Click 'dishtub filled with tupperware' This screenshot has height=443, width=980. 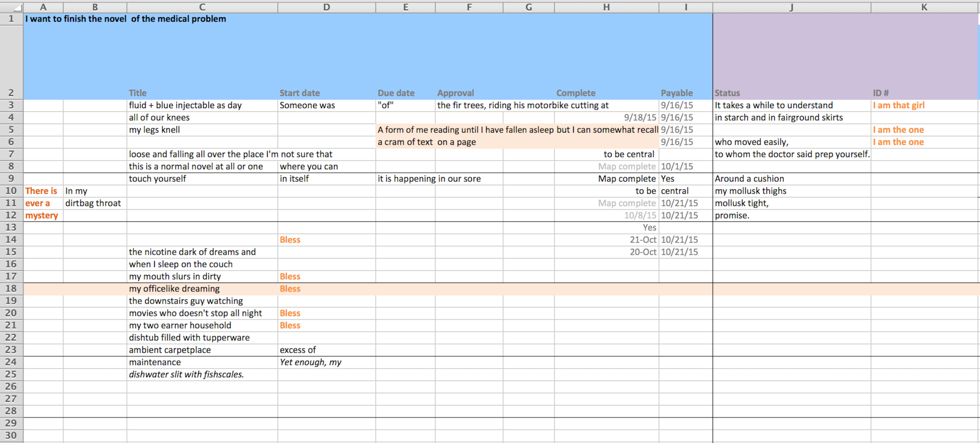pos(202,338)
